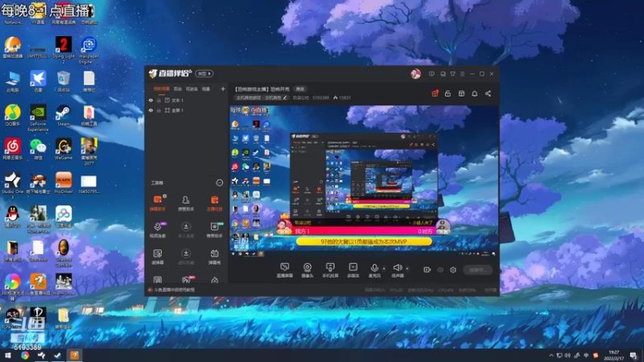Add 直播屏幕 screen capture source

pyautogui.click(x=285, y=270)
